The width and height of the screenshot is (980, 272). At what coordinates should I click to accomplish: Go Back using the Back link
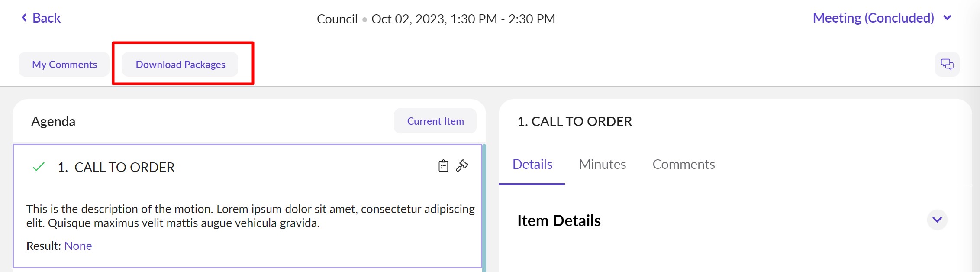click(x=46, y=18)
